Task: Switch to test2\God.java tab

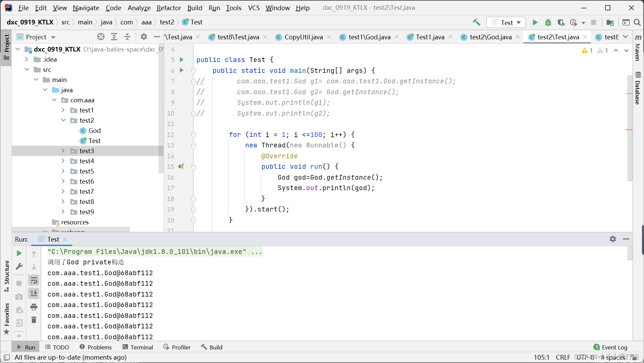Action: click(490, 37)
